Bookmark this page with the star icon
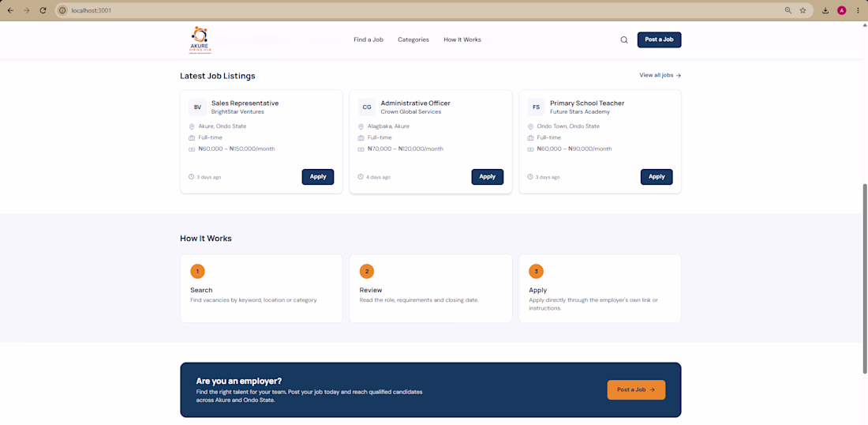 click(803, 10)
